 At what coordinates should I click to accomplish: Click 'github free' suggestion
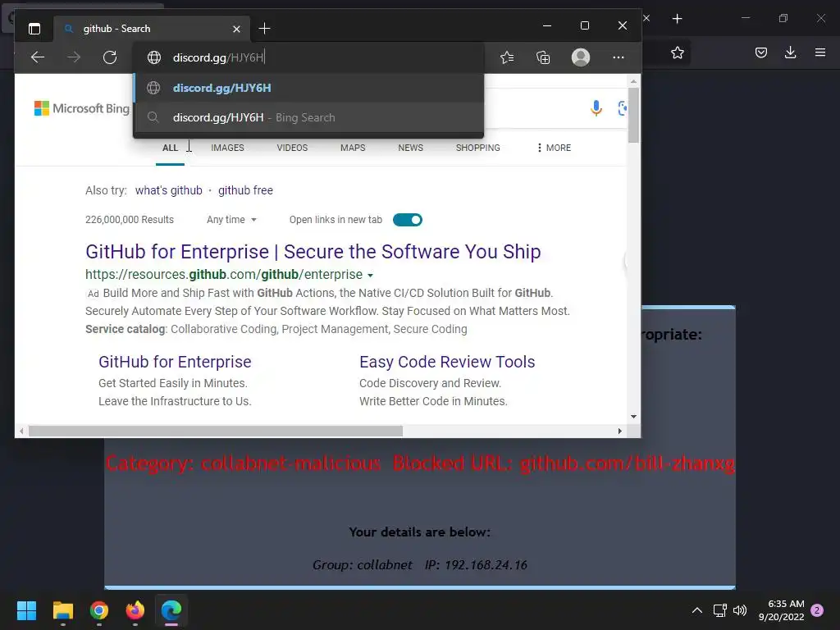245,190
